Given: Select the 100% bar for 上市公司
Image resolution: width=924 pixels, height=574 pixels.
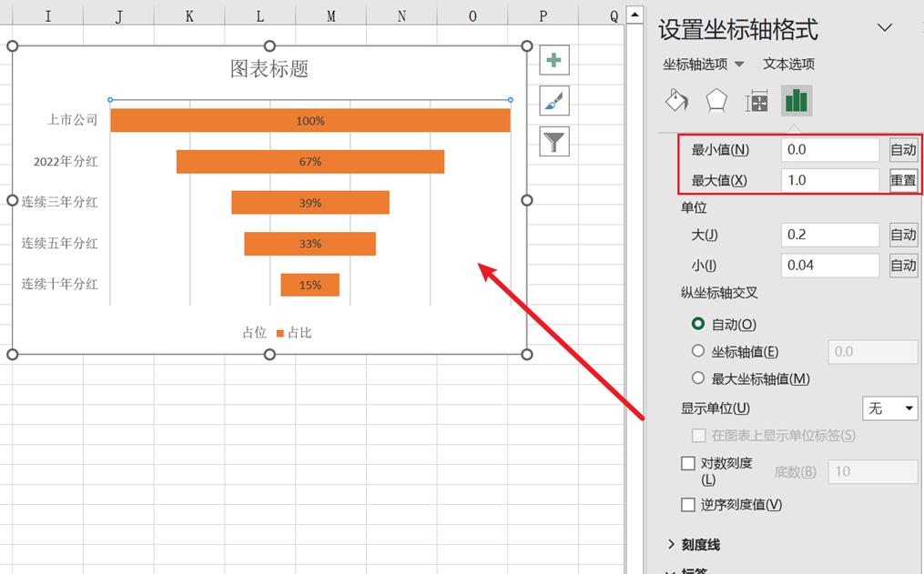Looking at the screenshot, I should pyautogui.click(x=310, y=120).
